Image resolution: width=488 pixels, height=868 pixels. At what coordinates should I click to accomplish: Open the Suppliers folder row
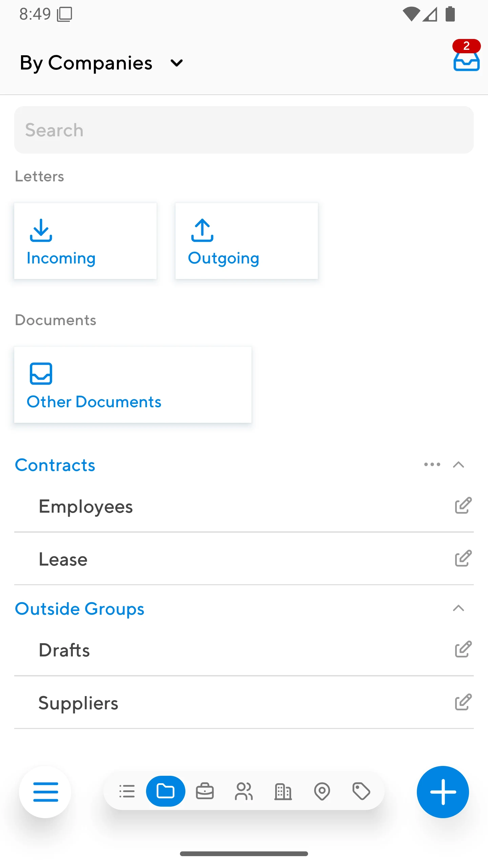[x=244, y=703]
